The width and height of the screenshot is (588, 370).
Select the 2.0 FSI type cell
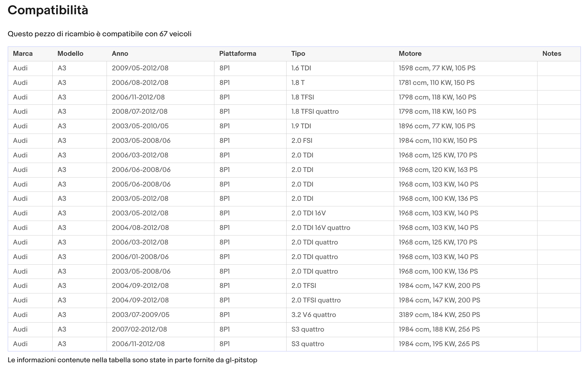302,141
